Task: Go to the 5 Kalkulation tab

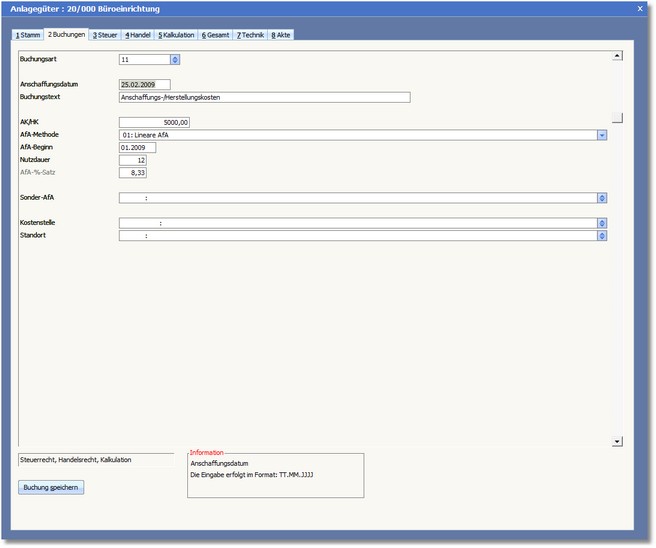Action: pos(177,35)
